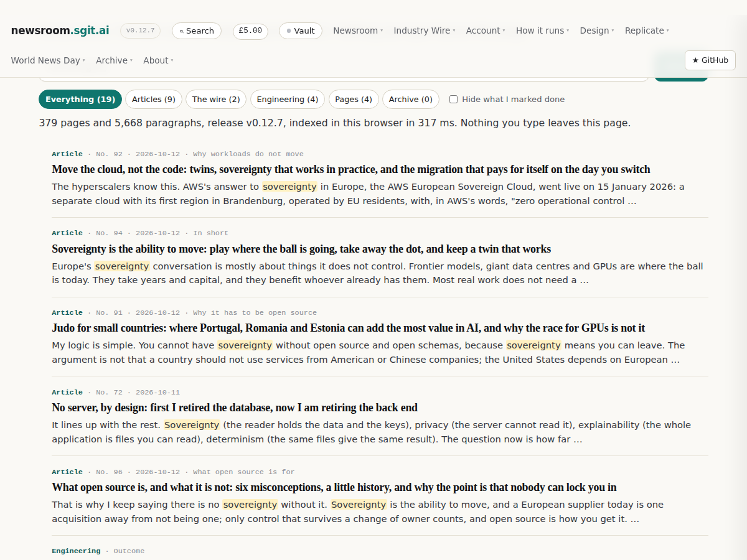The height and width of the screenshot is (560, 747).
Task: Expand the Replicate dropdown menu
Action: click(647, 30)
